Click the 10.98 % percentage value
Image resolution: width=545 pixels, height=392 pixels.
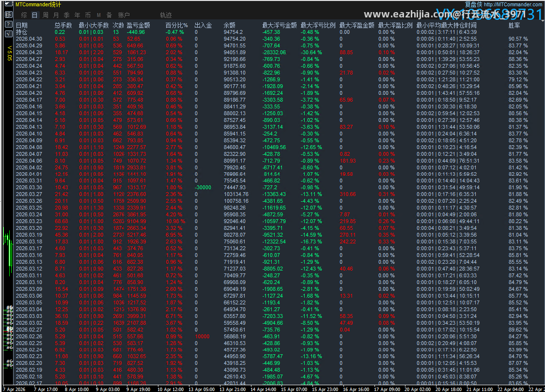175,221
